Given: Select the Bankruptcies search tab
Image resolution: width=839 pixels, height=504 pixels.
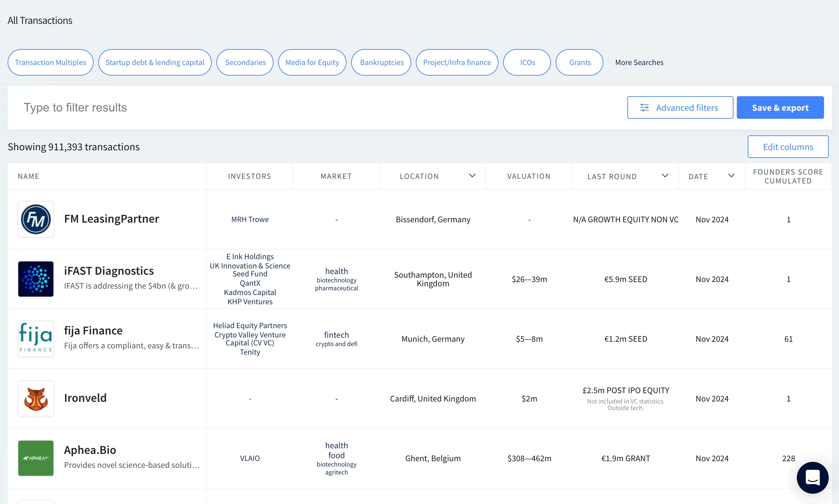Looking at the screenshot, I should point(381,62).
